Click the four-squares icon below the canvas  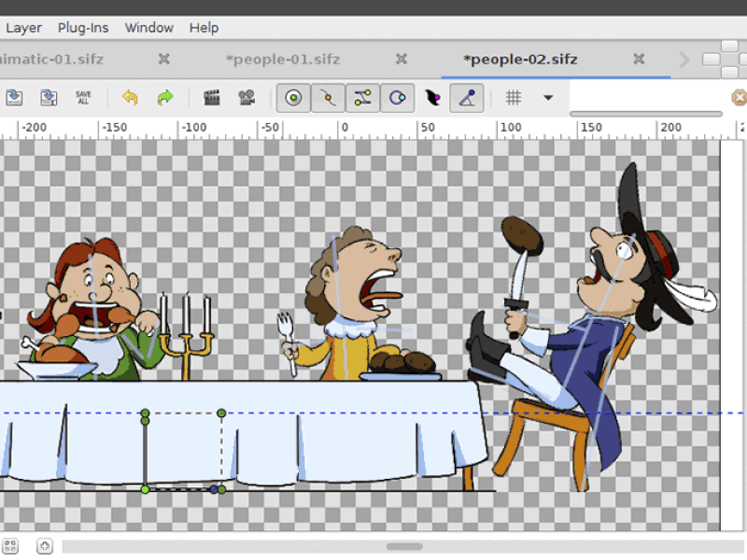coord(10,546)
